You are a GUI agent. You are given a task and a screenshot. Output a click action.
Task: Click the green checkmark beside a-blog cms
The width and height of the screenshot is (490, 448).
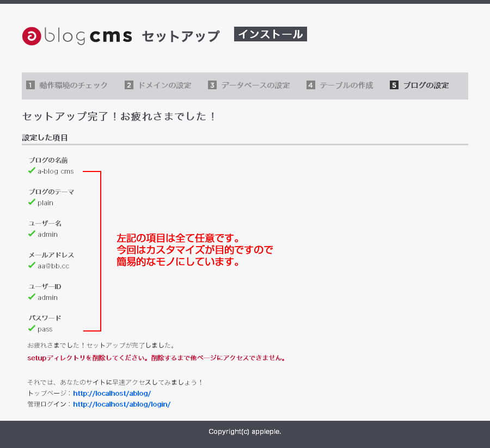(32, 171)
